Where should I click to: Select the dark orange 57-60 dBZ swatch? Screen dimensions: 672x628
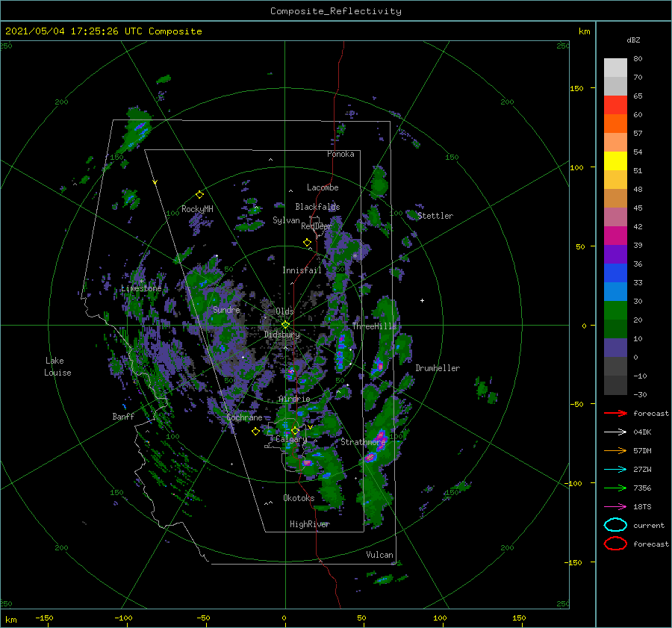615,124
